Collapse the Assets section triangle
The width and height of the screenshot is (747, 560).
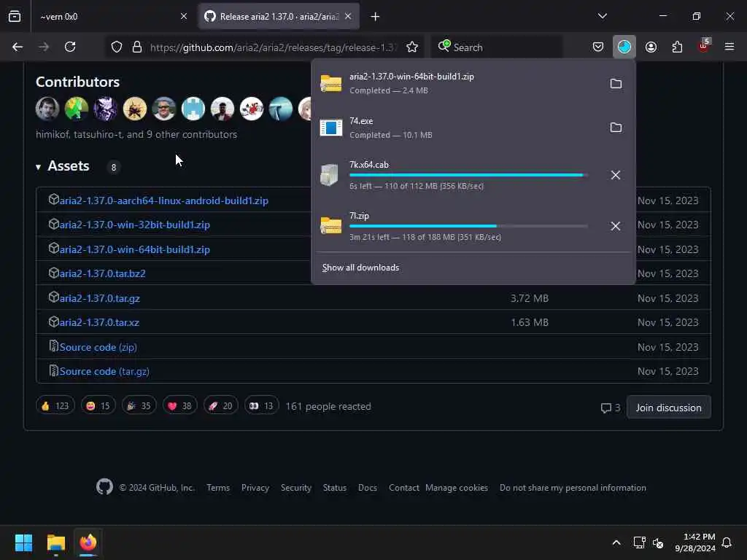point(38,167)
